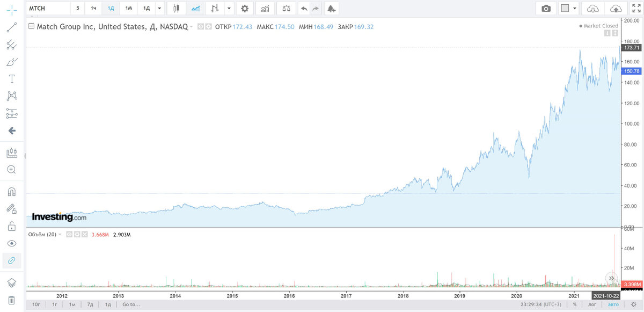Select the 1М monthly interval
644x312 pixels.
pyautogui.click(x=129, y=8)
